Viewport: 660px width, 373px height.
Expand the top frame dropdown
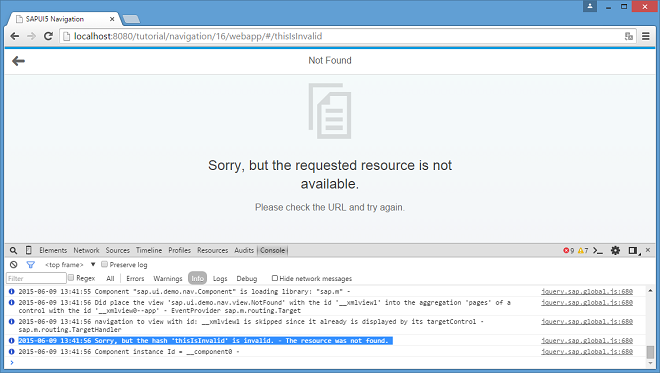click(x=93, y=264)
